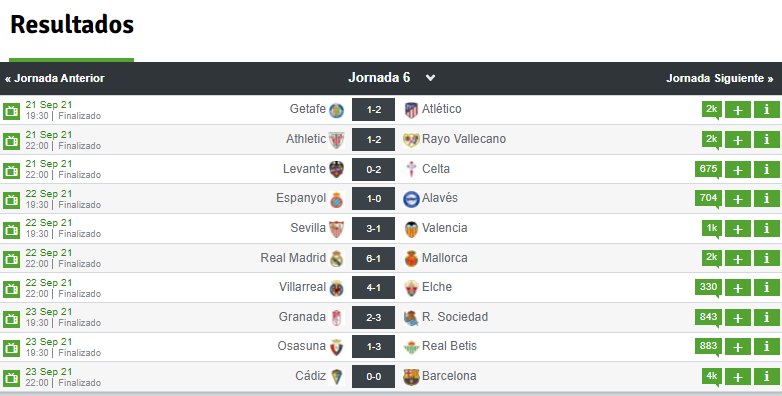Click the Barcelona club crest
Image resolution: width=782 pixels, height=396 pixels.
pos(411,377)
